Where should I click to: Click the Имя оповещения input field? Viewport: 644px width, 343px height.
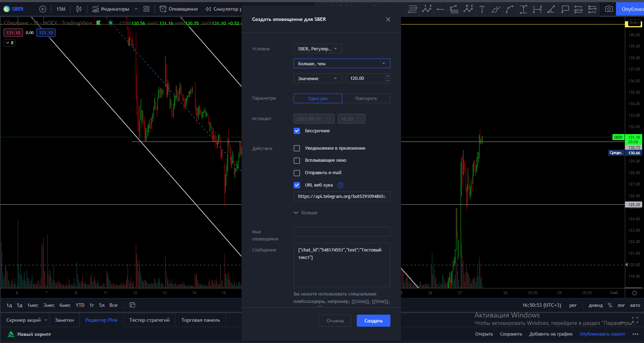(x=342, y=232)
